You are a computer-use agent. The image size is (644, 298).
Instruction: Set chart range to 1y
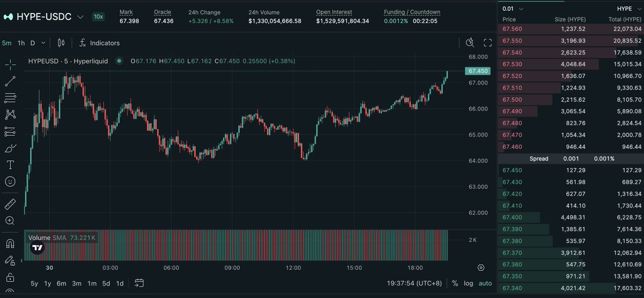click(x=48, y=284)
